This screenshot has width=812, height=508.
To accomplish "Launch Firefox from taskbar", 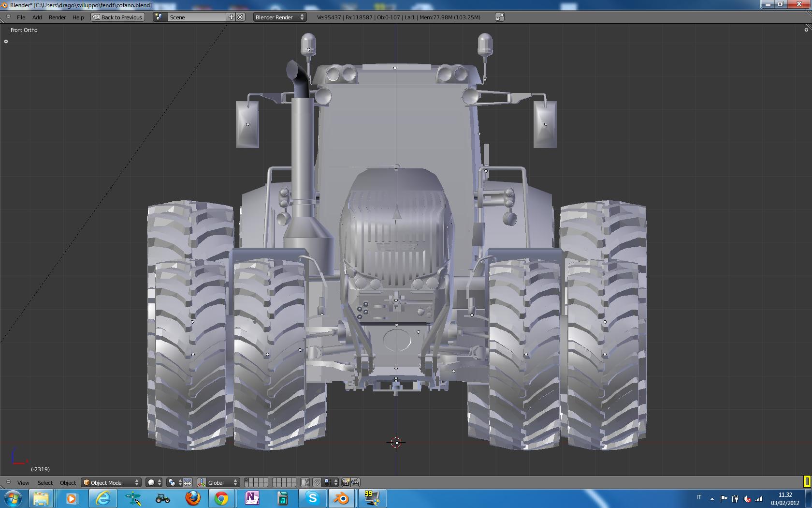I will pos(193,498).
